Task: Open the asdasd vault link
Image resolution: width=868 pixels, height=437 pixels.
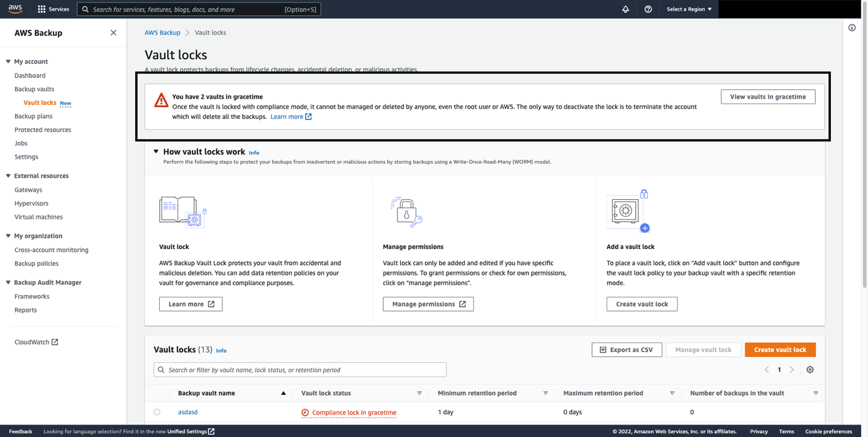Action: [188, 412]
